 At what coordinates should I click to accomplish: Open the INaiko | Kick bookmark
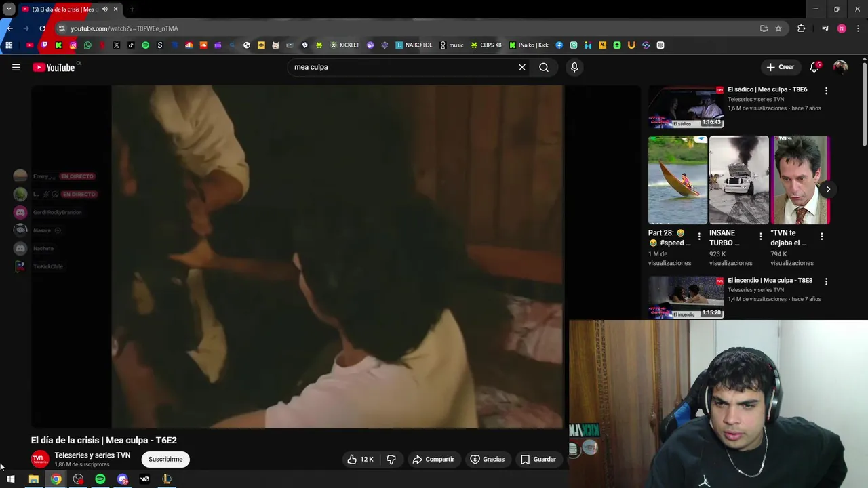click(529, 45)
